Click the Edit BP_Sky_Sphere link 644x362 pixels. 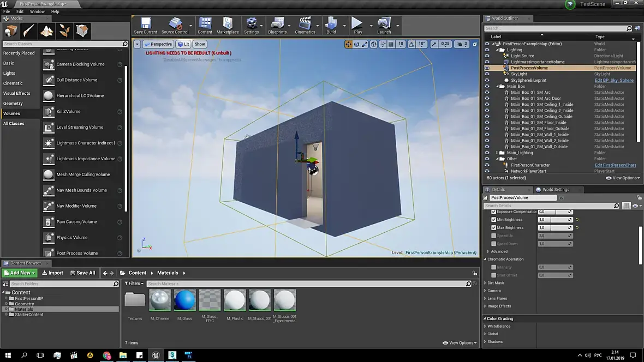coord(614,80)
